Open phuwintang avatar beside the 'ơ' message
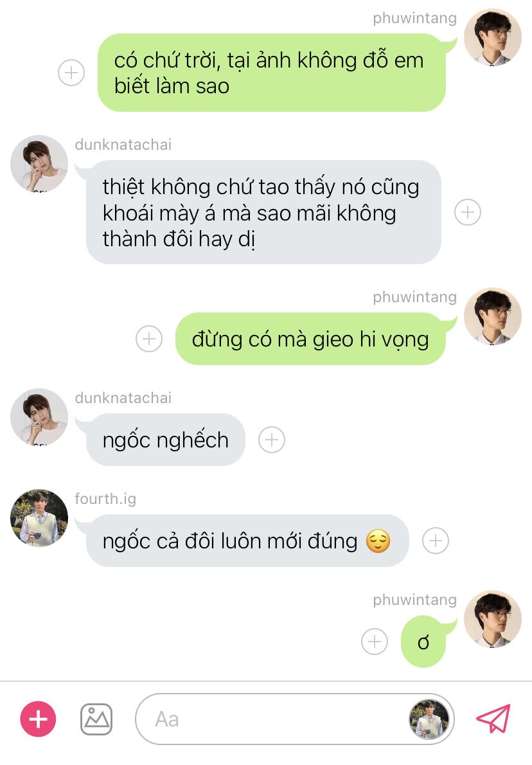This screenshot has height=765, width=532. point(493,619)
